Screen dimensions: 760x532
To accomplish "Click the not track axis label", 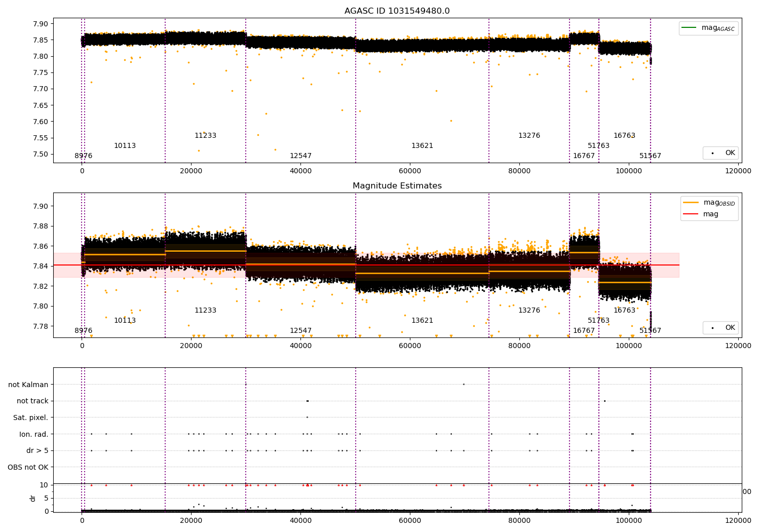I will (32, 401).
